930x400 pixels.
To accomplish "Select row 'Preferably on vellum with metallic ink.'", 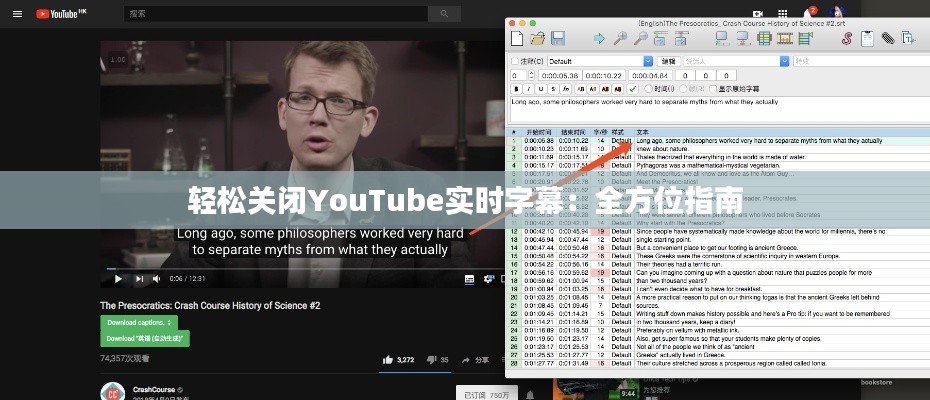I will point(718,330).
